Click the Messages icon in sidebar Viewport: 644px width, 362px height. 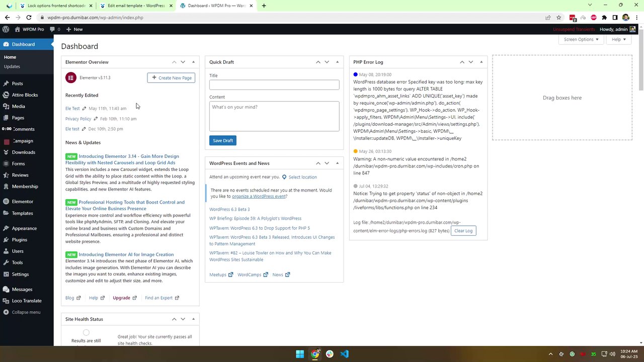coord(6,290)
